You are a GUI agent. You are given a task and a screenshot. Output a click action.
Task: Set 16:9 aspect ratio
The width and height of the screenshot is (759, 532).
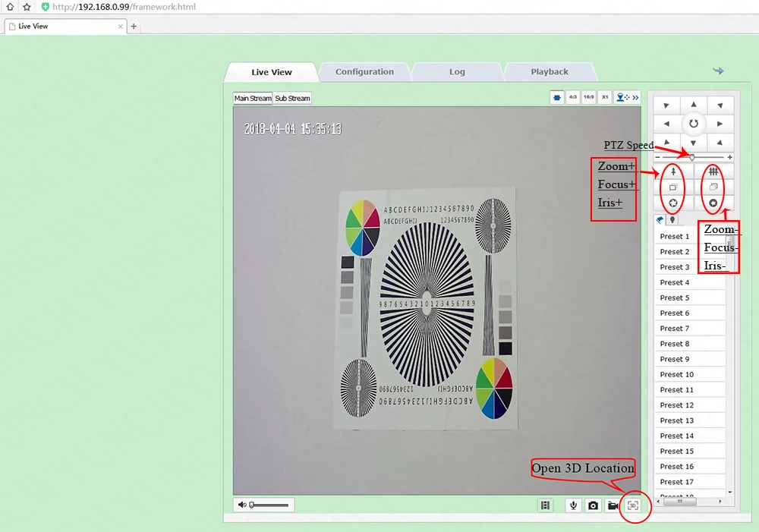click(x=589, y=97)
